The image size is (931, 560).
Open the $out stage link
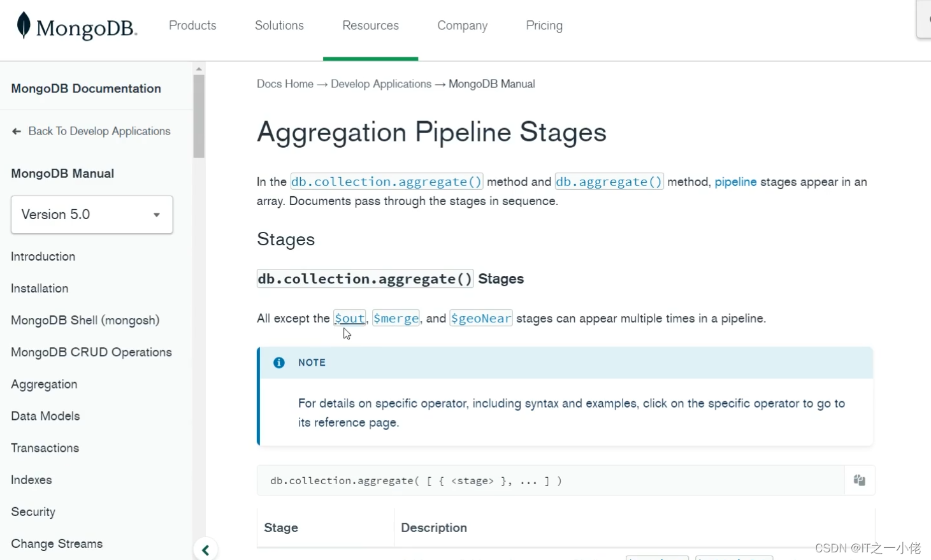(350, 318)
